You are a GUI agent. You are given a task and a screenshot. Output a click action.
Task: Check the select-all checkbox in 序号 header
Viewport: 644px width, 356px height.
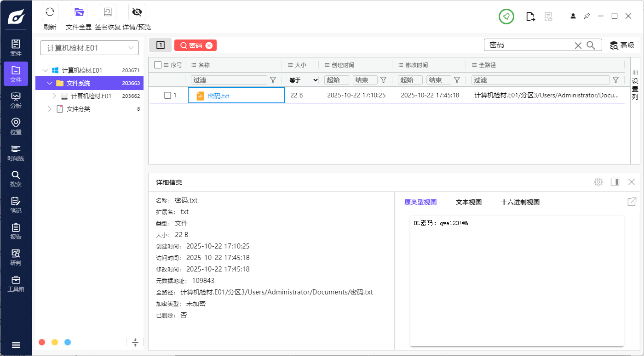pyautogui.click(x=158, y=65)
